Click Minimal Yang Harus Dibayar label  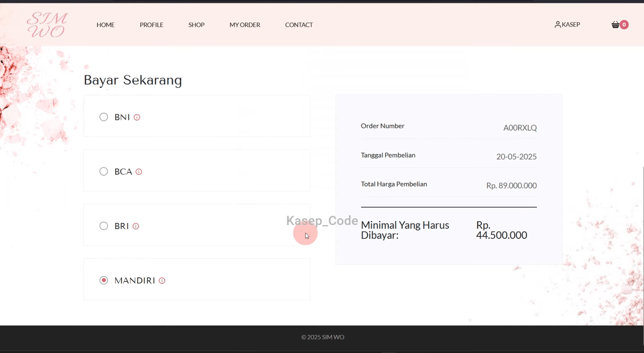(405, 230)
